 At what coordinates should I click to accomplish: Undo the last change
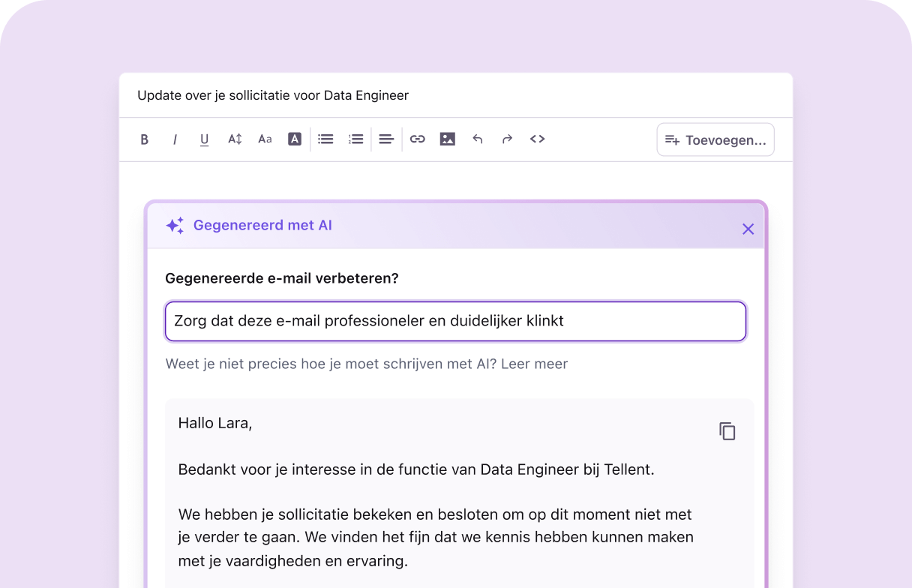[478, 139]
